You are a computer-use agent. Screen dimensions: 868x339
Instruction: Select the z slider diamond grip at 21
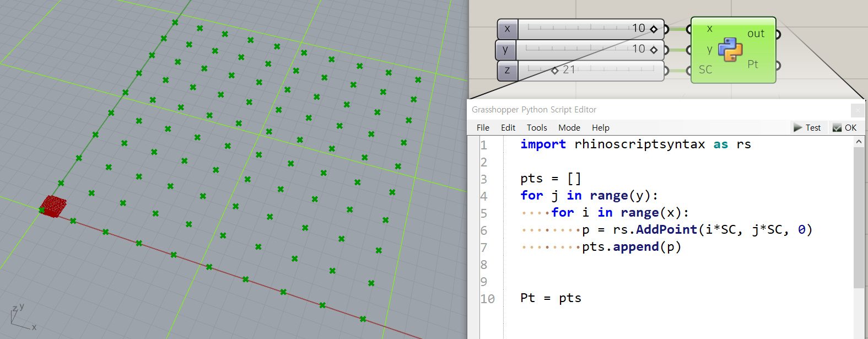pos(555,71)
